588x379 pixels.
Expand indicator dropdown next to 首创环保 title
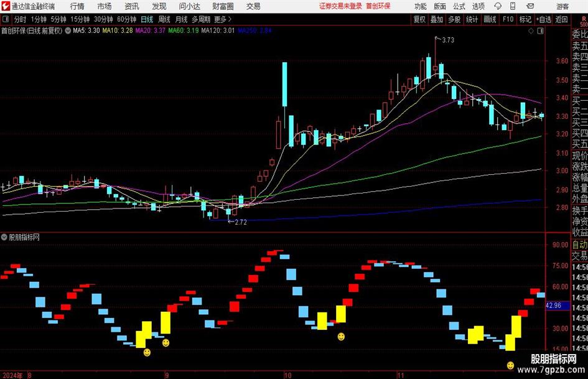point(68,30)
